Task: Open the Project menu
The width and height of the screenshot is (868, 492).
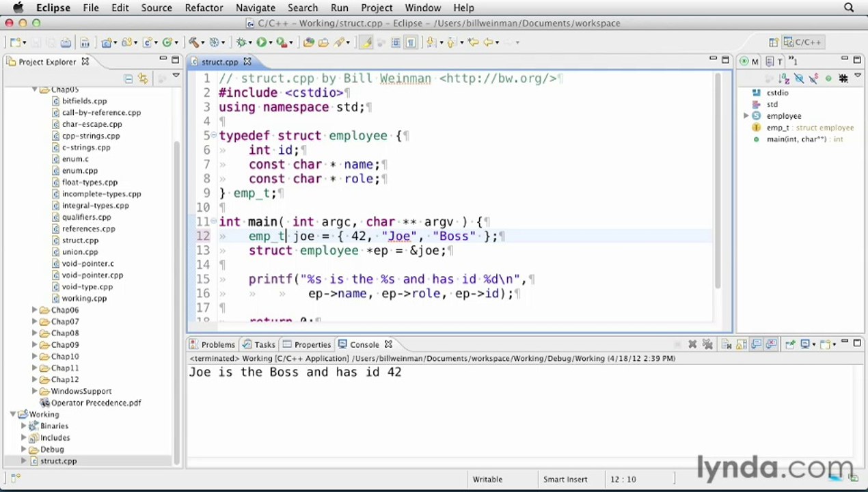Action: 377,8
